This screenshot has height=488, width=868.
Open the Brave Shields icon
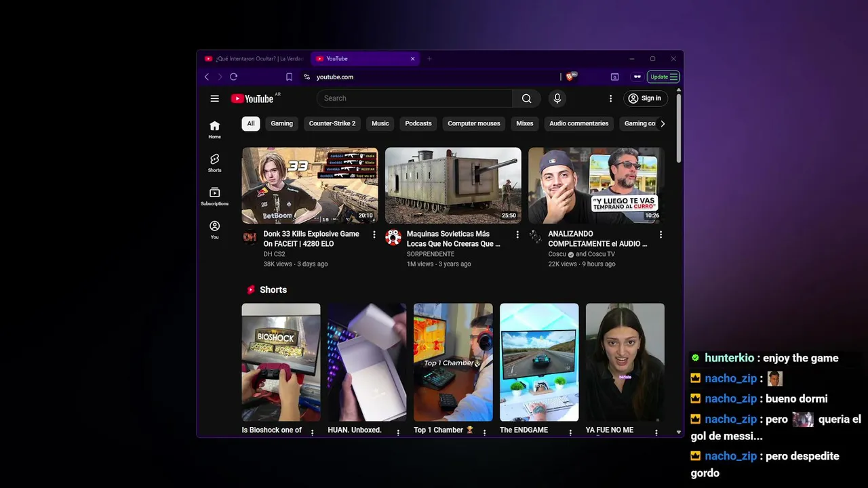click(x=570, y=77)
